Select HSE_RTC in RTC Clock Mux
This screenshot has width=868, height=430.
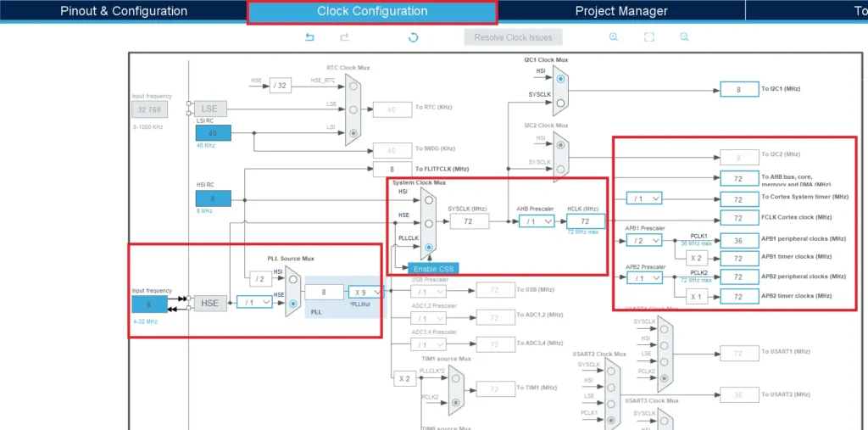[x=353, y=86]
